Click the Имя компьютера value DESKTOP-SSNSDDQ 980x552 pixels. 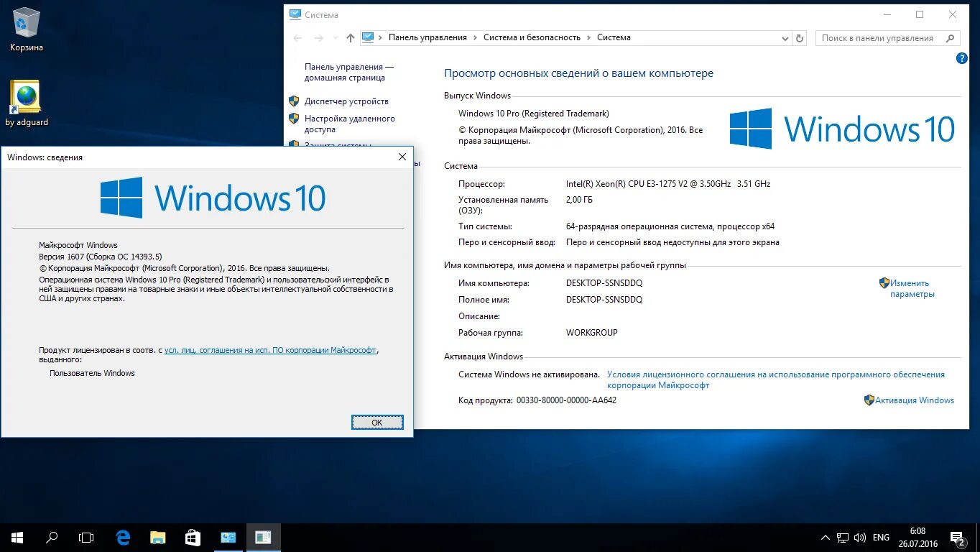604,283
